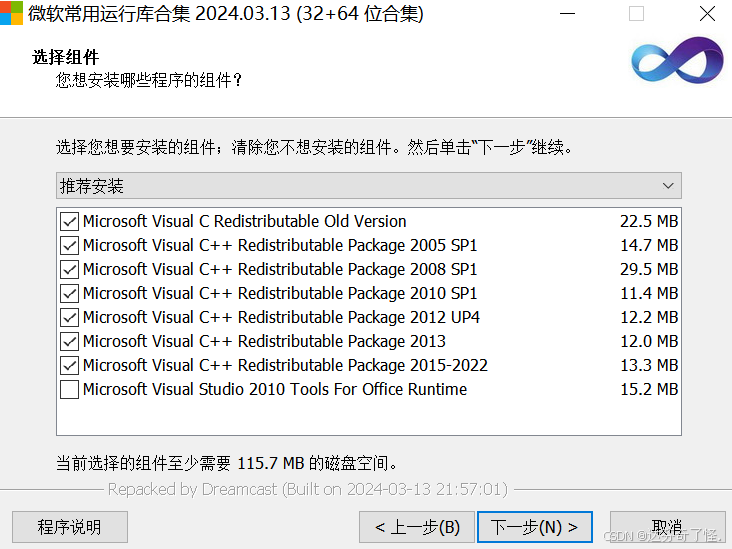Click empty area in the components list
The height and width of the screenshot is (549, 732).
(x=369, y=418)
